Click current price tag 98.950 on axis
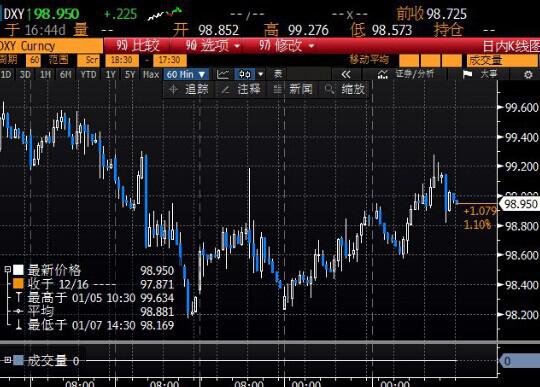Viewport: 540px width, 387px height. click(x=519, y=204)
